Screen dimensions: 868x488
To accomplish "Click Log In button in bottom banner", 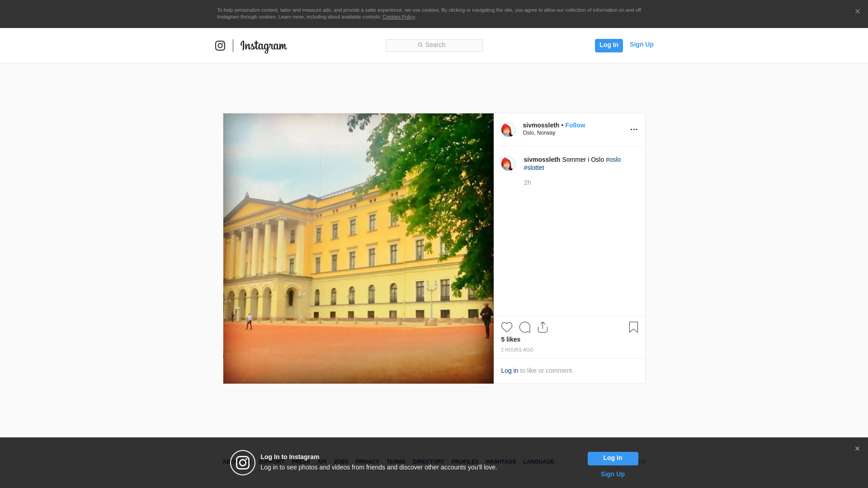I will point(613,458).
